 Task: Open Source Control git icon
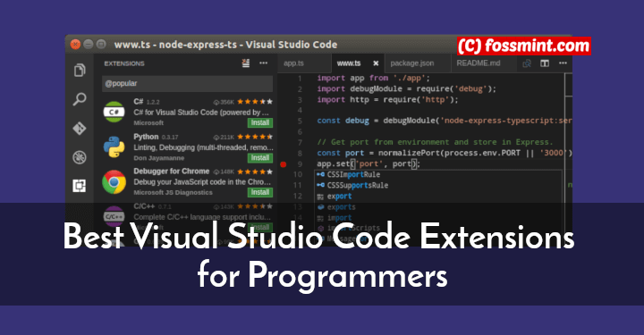coord(80,129)
